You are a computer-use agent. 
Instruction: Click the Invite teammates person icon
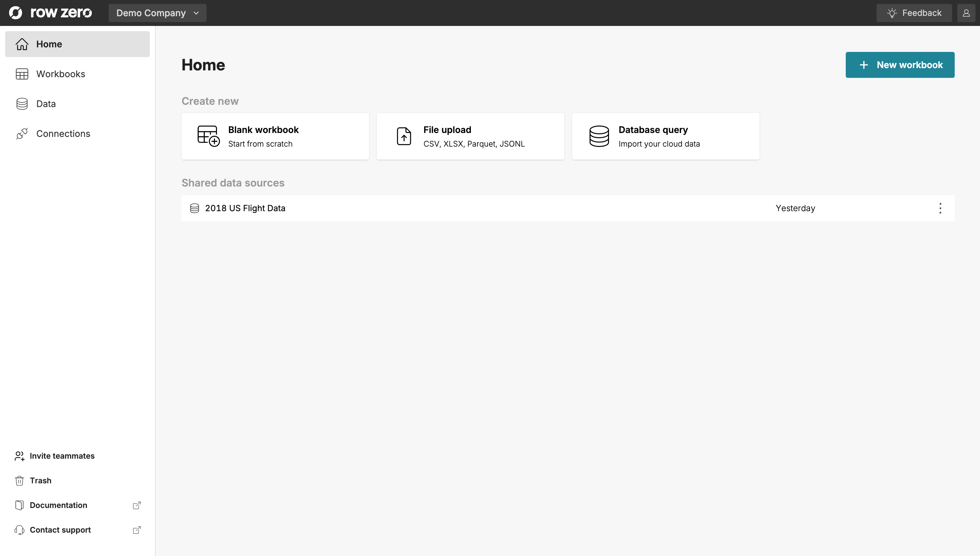[x=19, y=455]
